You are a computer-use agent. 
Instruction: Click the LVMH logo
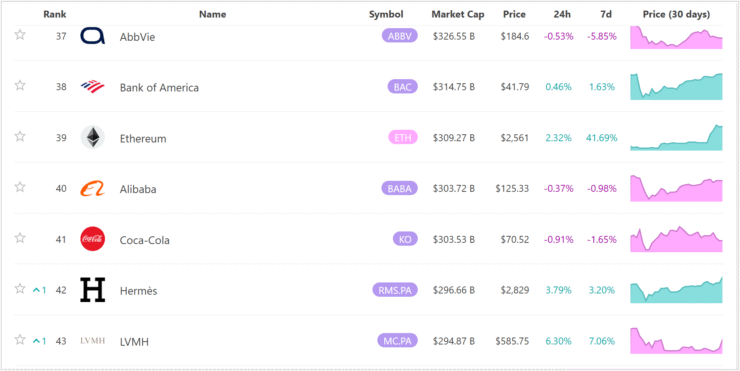click(x=92, y=341)
